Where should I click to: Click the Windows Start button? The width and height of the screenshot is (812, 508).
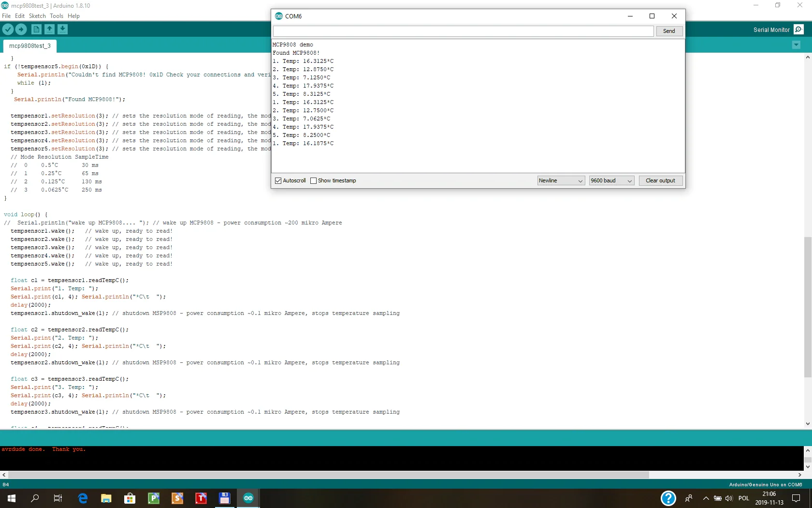(x=12, y=498)
